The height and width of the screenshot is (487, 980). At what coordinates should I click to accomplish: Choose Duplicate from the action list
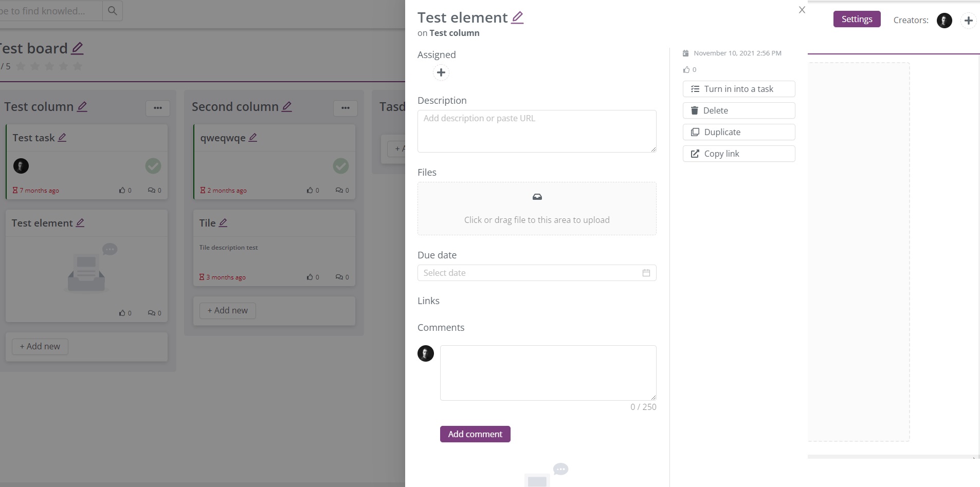tap(738, 132)
